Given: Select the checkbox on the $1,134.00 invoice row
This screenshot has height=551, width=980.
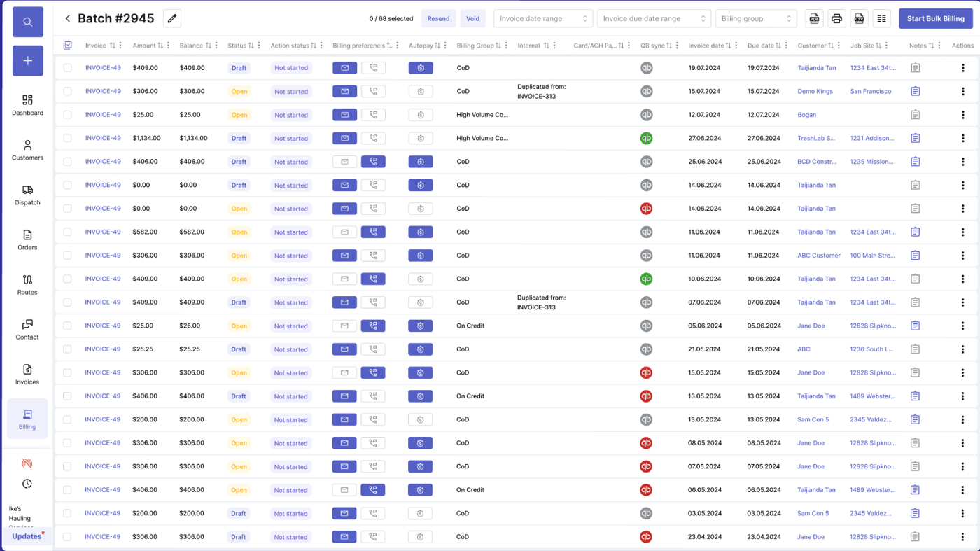Looking at the screenshot, I should 68,138.
